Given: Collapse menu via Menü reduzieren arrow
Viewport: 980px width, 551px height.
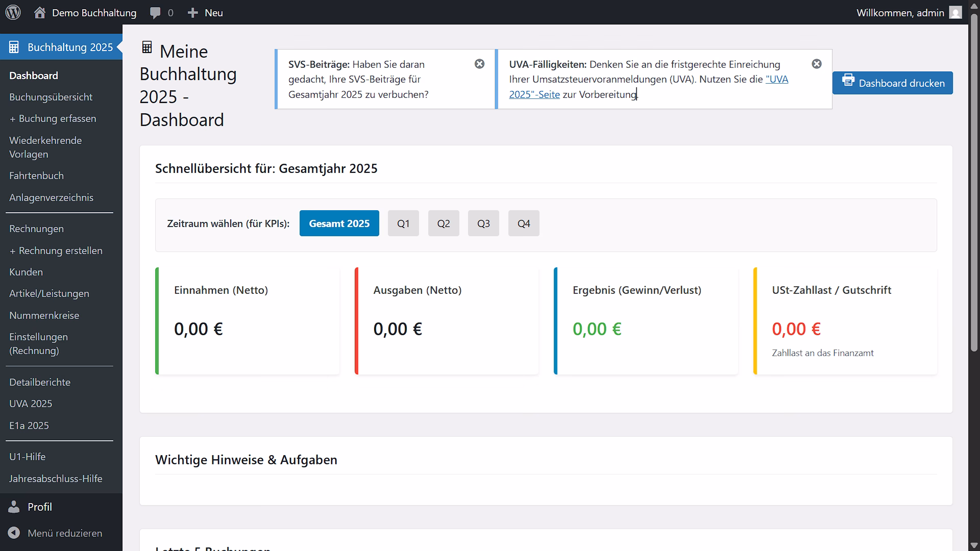Looking at the screenshot, I should [x=14, y=533].
